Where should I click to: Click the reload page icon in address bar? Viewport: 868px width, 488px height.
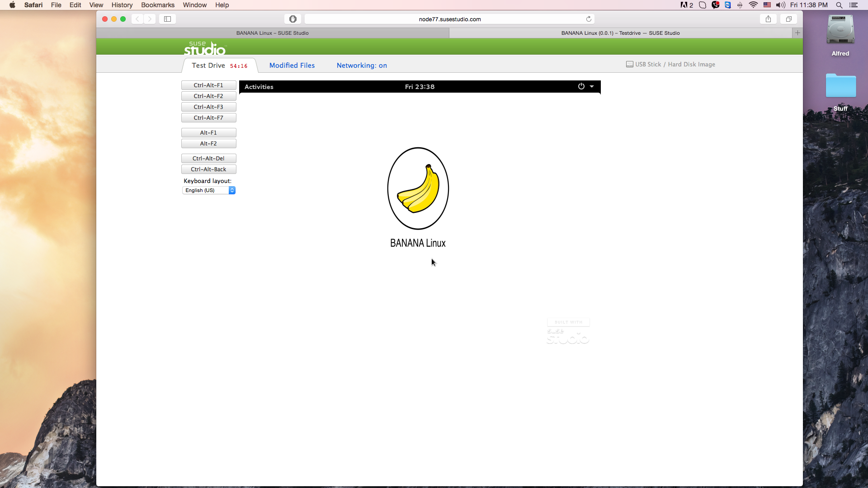point(589,19)
